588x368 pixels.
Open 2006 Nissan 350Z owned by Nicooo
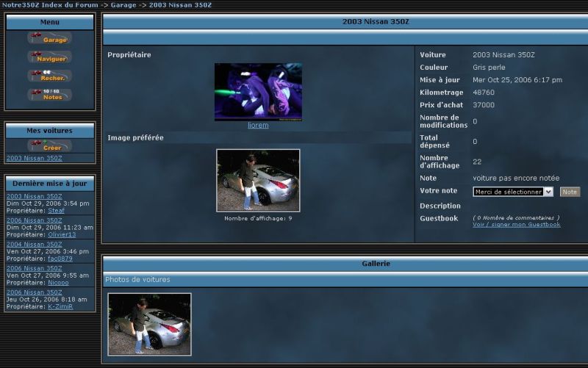point(34,268)
